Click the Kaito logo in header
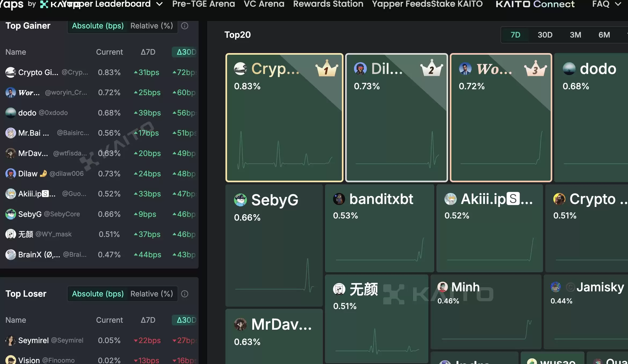 coord(44,4)
